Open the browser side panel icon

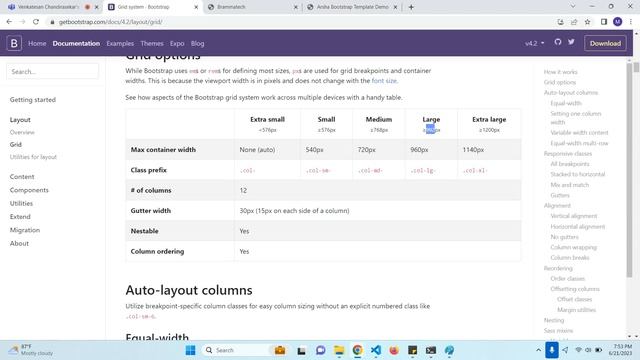pyautogui.click(x=604, y=22)
